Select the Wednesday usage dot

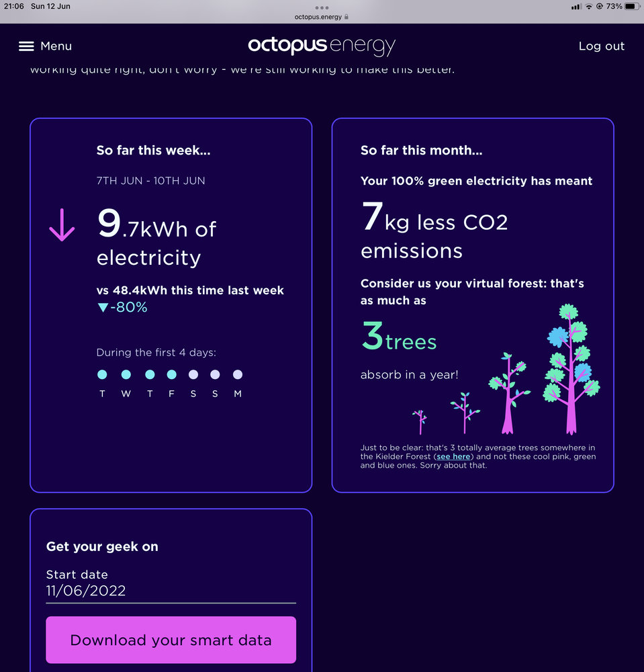(126, 374)
